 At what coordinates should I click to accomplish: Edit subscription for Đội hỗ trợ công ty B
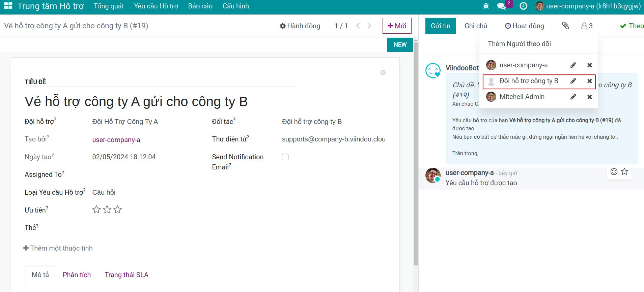(573, 81)
